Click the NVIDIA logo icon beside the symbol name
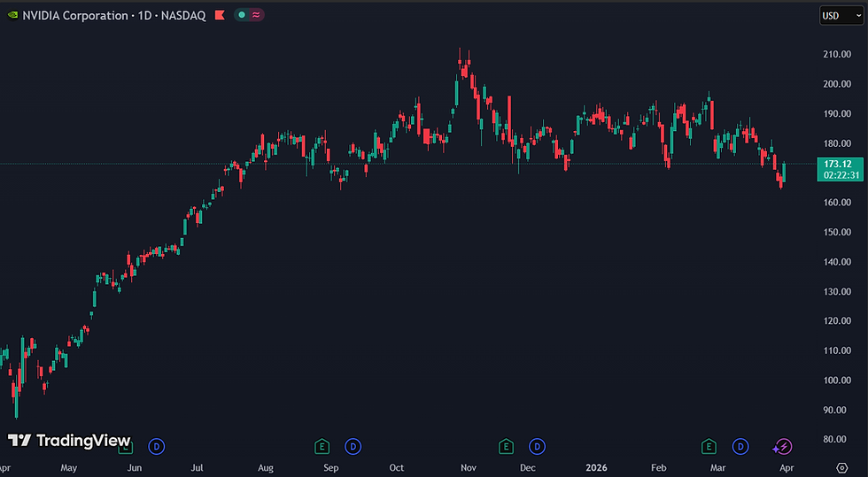 12,16
